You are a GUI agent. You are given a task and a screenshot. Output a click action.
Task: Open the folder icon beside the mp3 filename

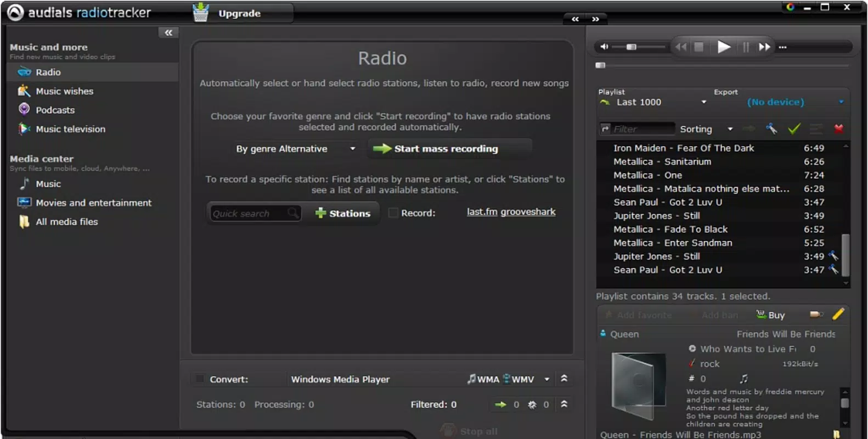(x=836, y=434)
